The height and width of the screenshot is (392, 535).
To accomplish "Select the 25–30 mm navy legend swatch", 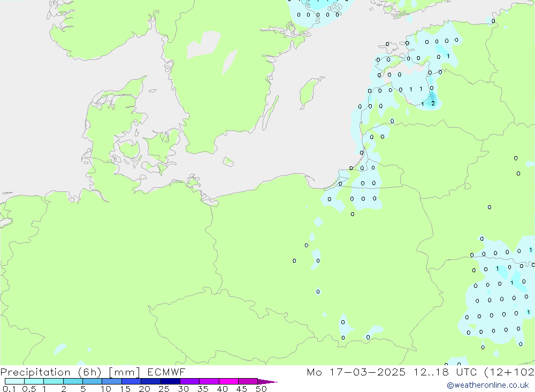I will tap(170, 381).
